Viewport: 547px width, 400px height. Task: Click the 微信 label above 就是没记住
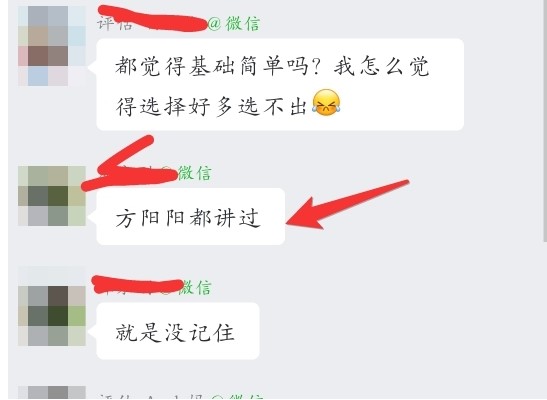[x=196, y=288]
